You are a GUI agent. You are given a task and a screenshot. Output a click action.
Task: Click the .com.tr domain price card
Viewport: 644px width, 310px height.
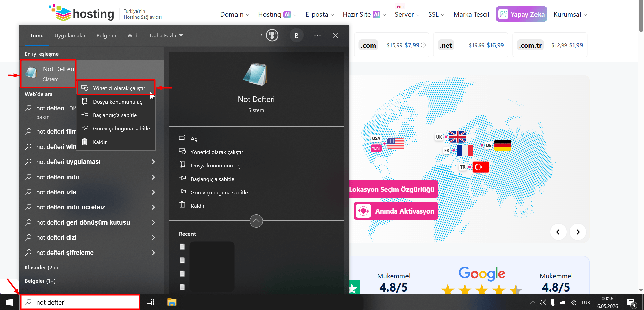(550, 45)
